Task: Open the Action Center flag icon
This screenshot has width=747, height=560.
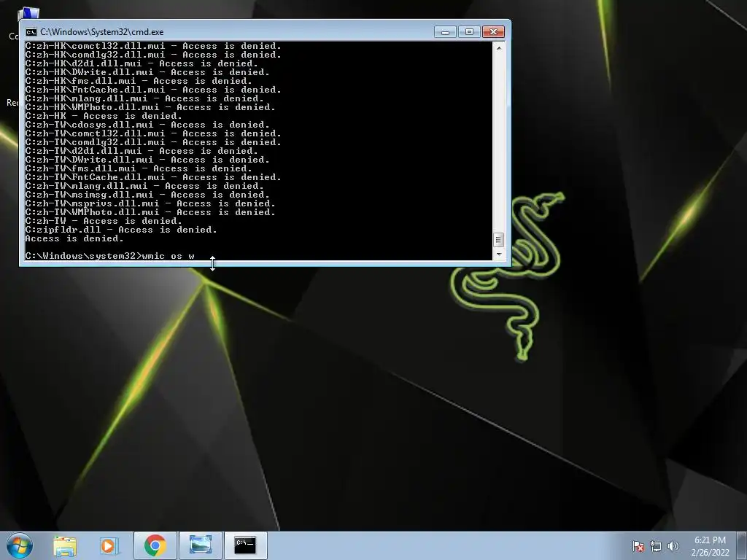Action: tap(638, 546)
